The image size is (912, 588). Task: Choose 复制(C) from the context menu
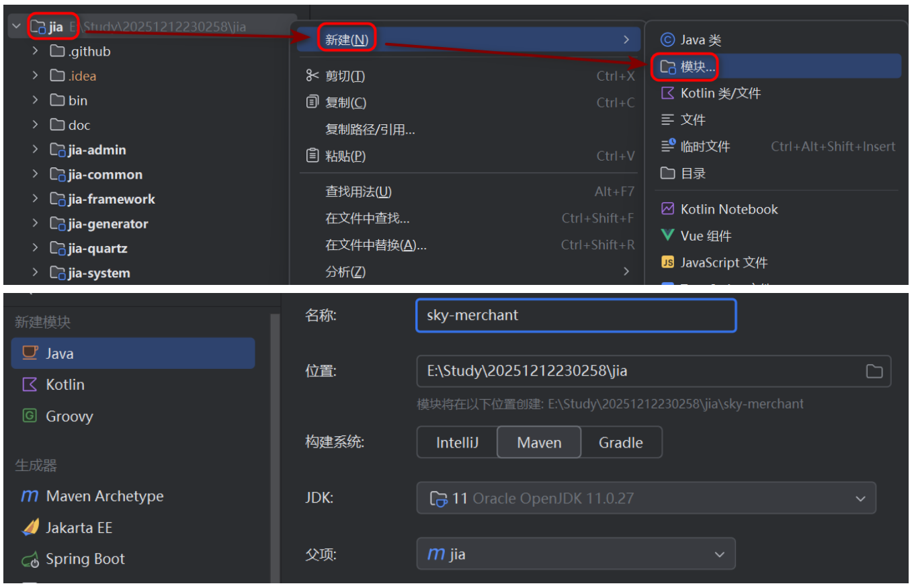pyautogui.click(x=468, y=102)
